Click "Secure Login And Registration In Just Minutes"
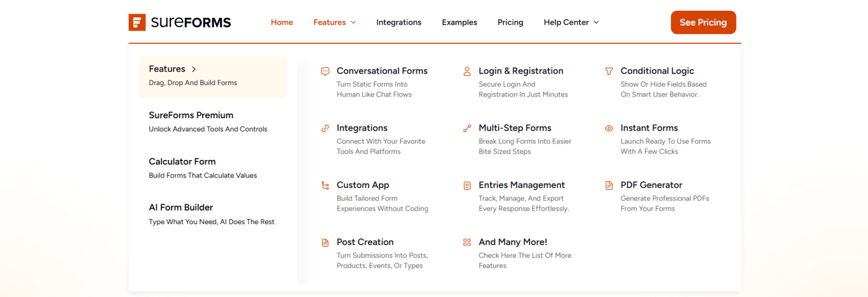Viewport: 868px width, 297px height. point(524,89)
